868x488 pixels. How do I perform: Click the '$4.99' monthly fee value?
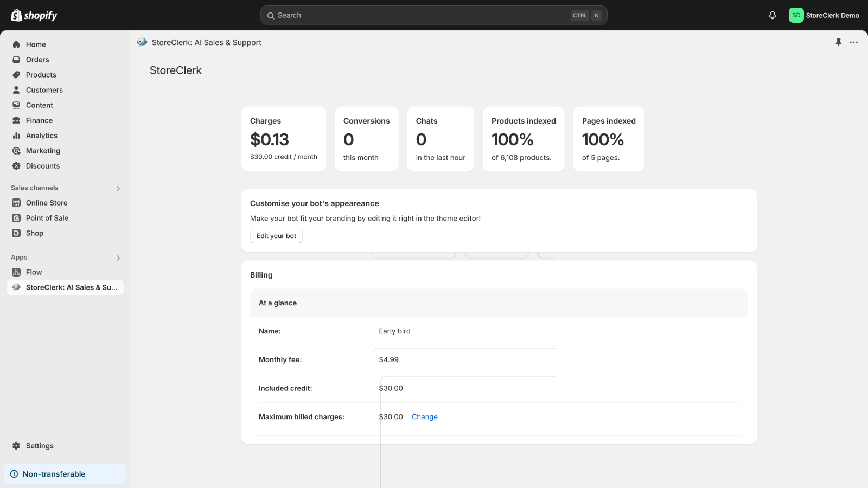(388, 359)
